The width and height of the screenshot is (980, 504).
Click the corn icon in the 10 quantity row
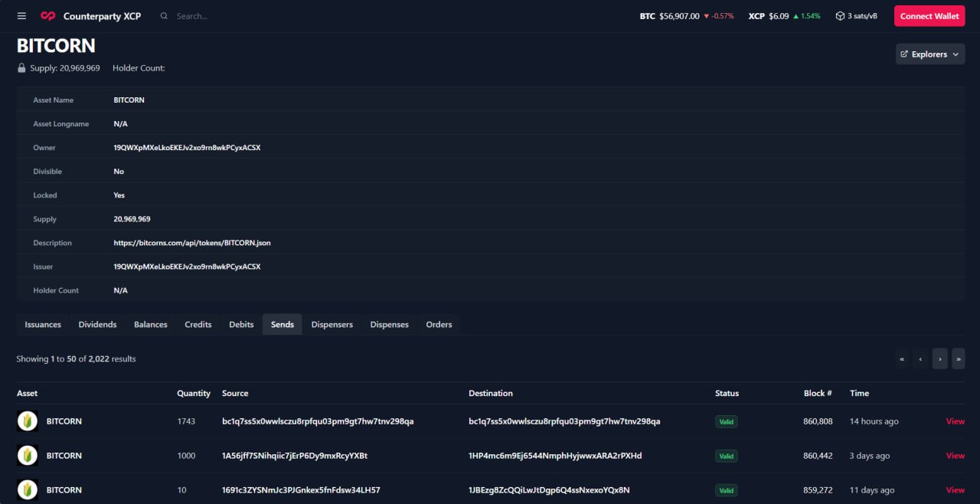pos(28,490)
